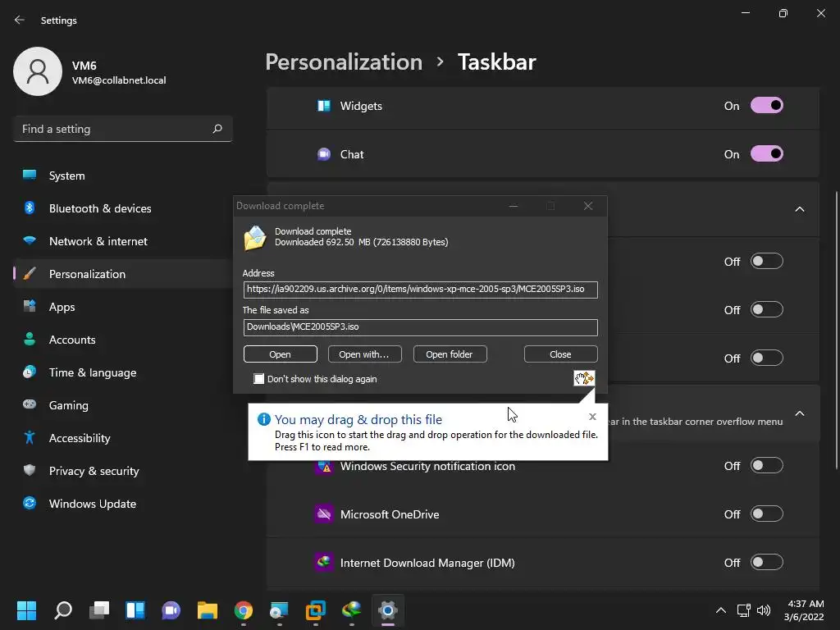Open the VirtualBox taskbar icon
The height and width of the screenshot is (630, 840).
click(x=316, y=610)
